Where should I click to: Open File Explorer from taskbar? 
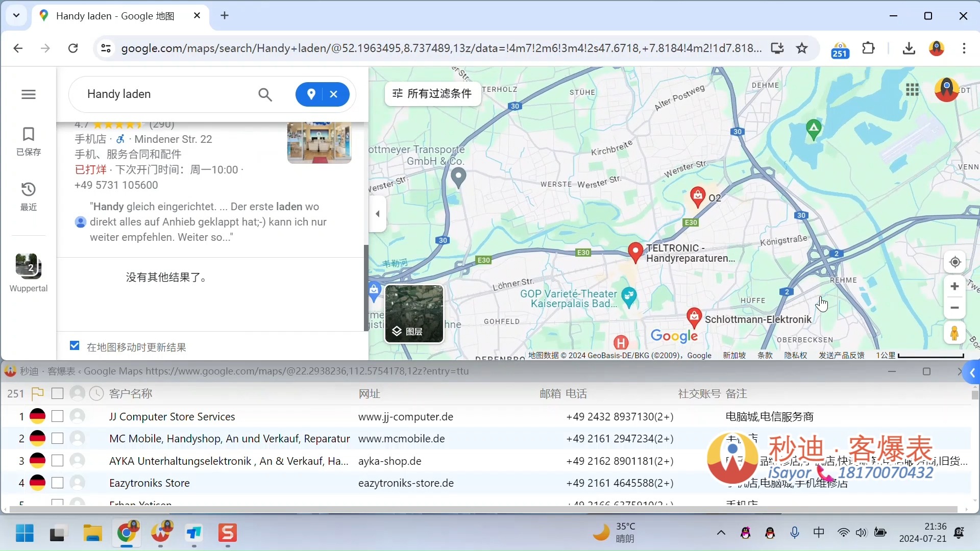93,533
